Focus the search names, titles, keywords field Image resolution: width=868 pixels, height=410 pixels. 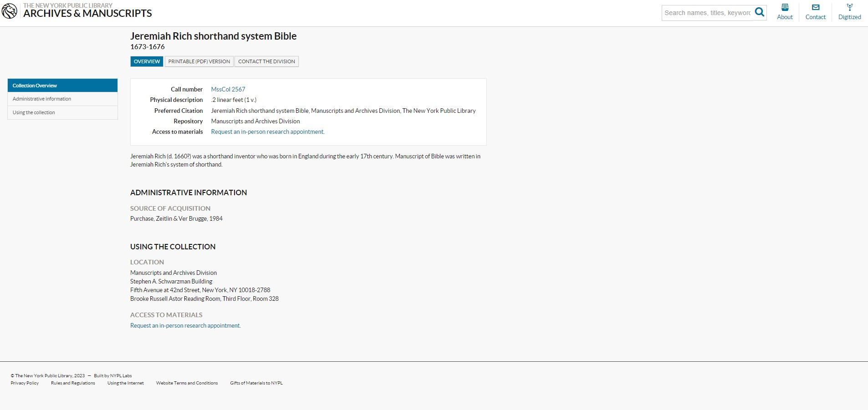pyautogui.click(x=707, y=13)
